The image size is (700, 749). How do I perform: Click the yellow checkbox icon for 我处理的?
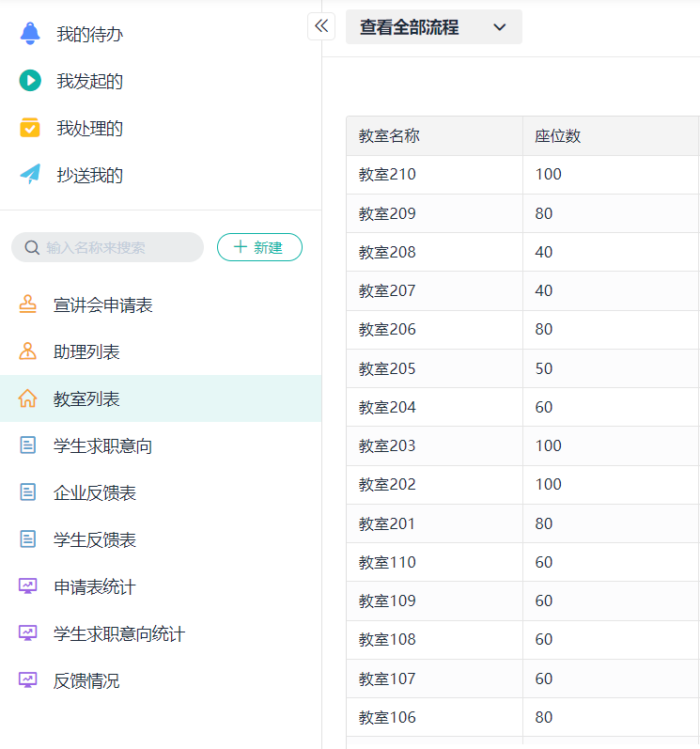[x=30, y=128]
